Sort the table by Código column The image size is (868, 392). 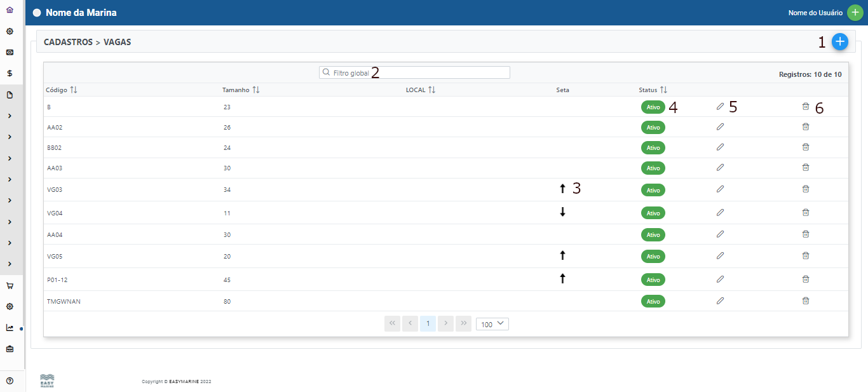pyautogui.click(x=74, y=90)
